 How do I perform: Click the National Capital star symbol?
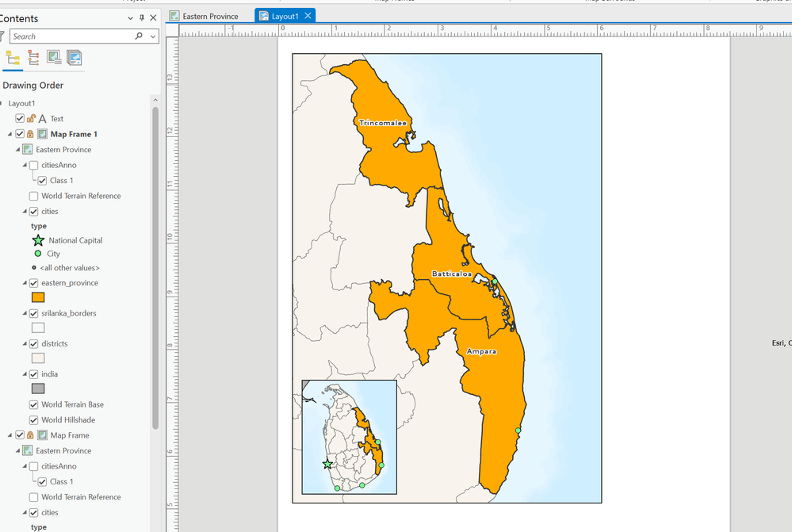click(38, 240)
